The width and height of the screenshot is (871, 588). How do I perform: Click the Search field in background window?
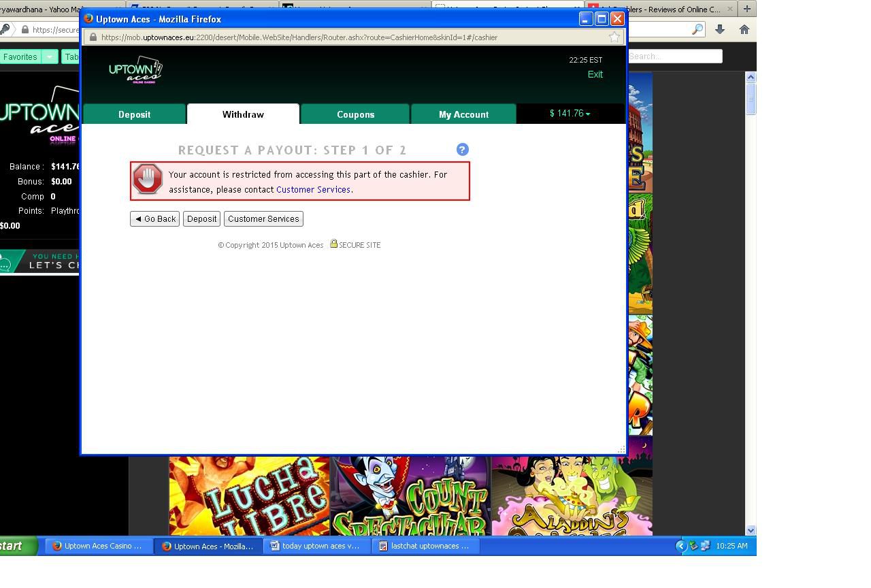[674, 56]
